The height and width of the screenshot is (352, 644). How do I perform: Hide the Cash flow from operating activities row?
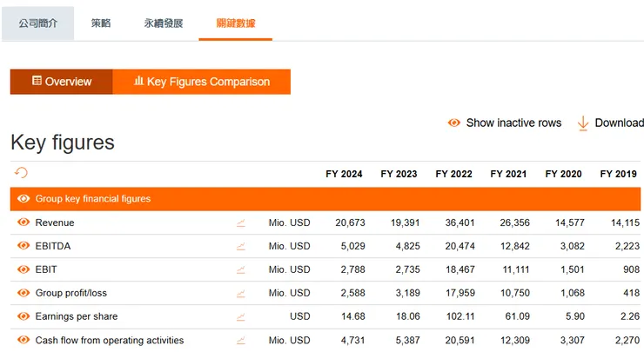coord(23,340)
